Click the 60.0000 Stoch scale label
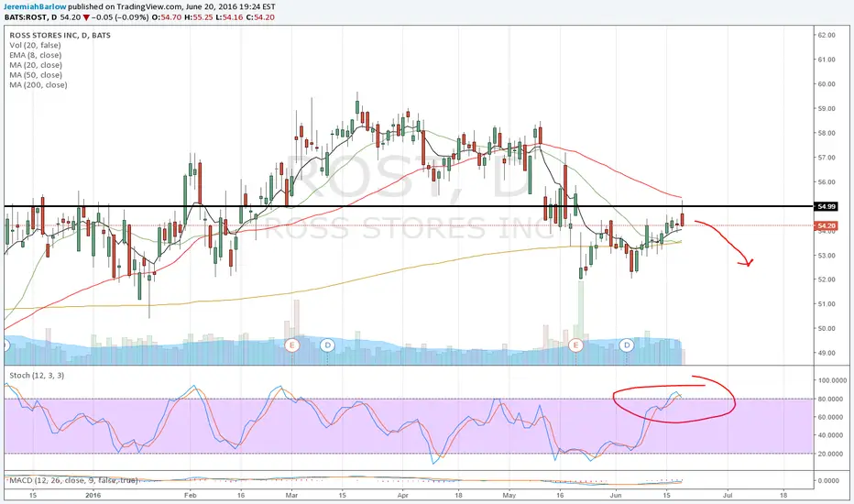The height and width of the screenshot is (504, 854). [828, 417]
